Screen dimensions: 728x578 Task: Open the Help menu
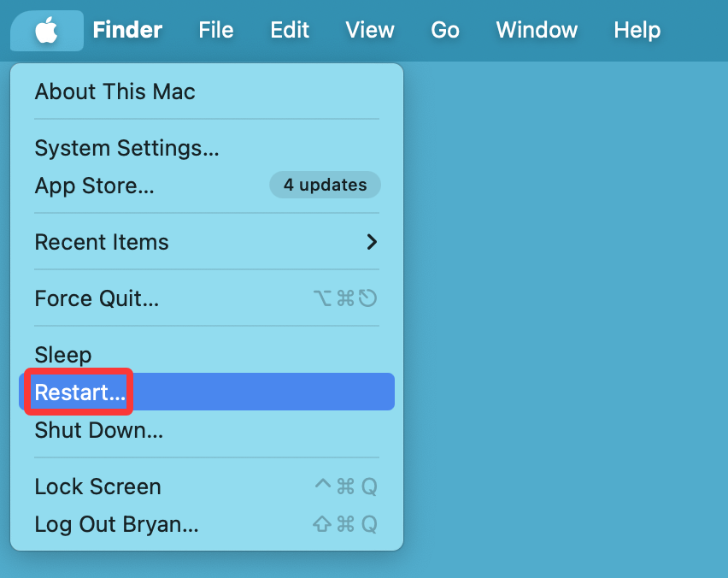point(637,30)
